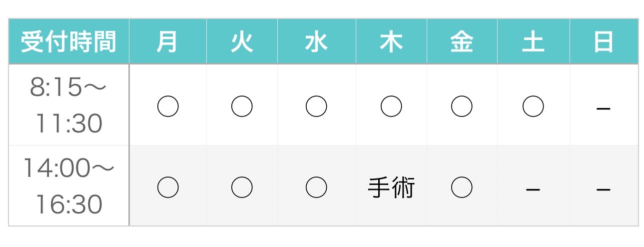Click the Friday afternoon circle mark
Screen dimensions: 644x247
point(462,187)
